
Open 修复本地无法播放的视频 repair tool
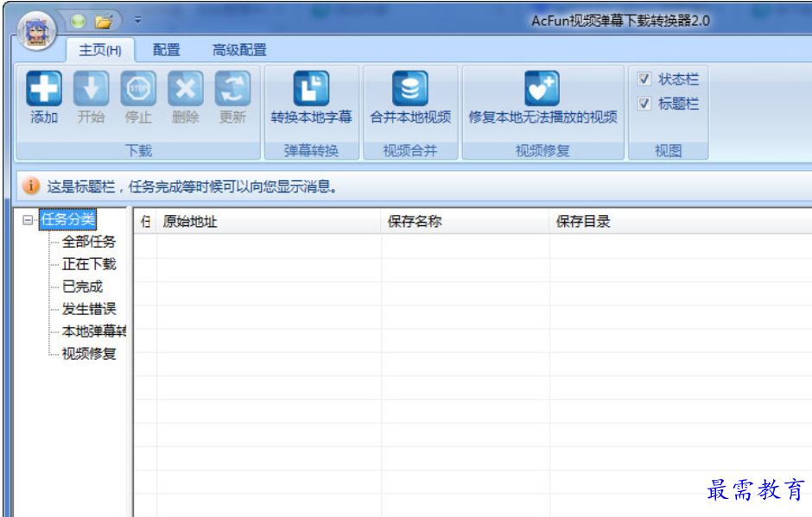click(x=542, y=98)
